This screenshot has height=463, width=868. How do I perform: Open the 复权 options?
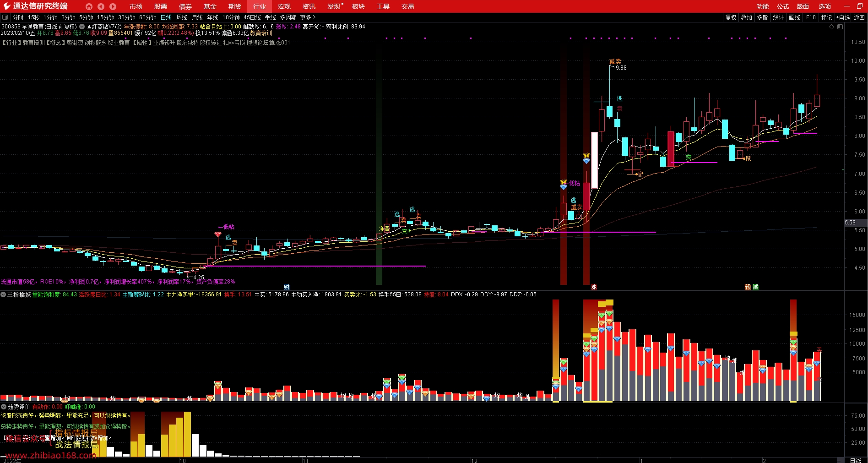(731, 17)
